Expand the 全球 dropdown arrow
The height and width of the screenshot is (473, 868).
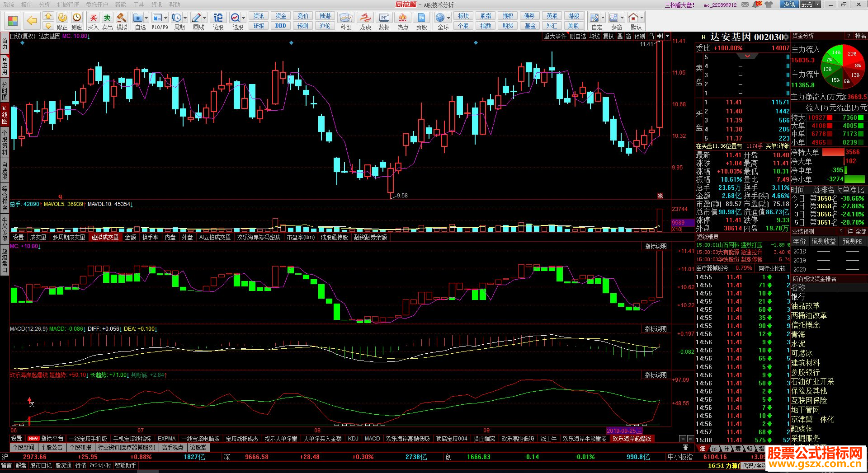[x=449, y=19]
